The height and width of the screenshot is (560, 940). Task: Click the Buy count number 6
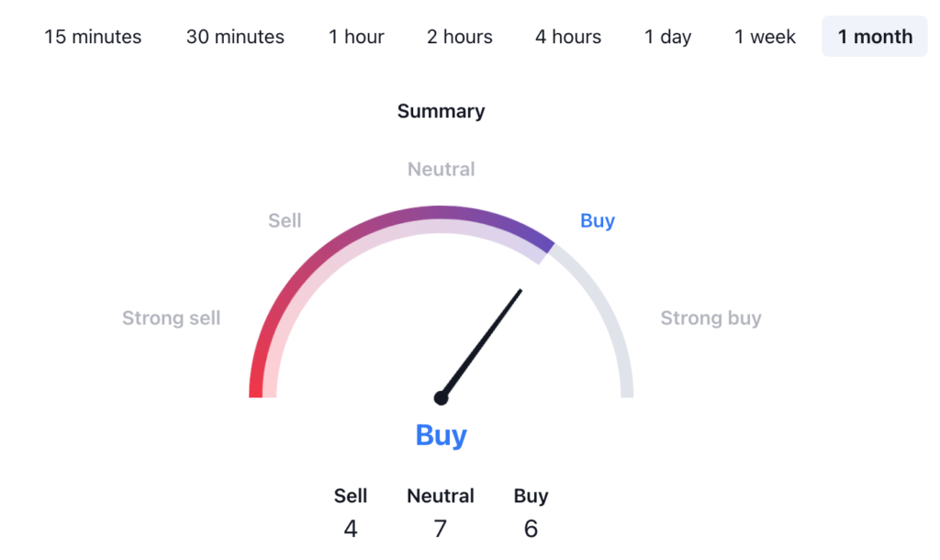[531, 529]
